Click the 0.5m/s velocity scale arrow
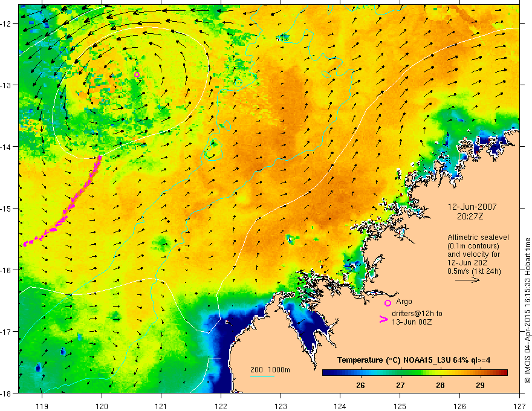This screenshot has width=532, height=411. tap(467, 280)
